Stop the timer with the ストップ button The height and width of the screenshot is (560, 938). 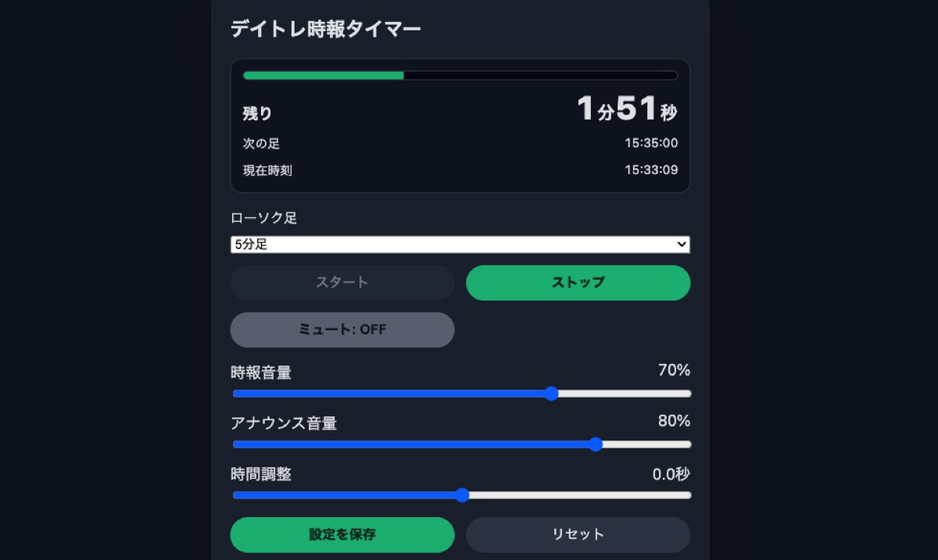tap(578, 283)
